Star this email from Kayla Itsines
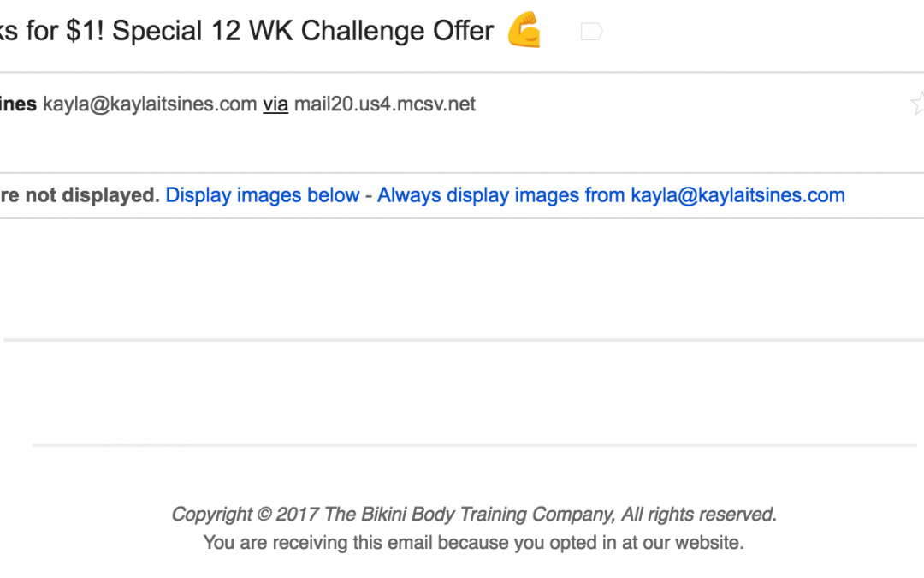 917,104
